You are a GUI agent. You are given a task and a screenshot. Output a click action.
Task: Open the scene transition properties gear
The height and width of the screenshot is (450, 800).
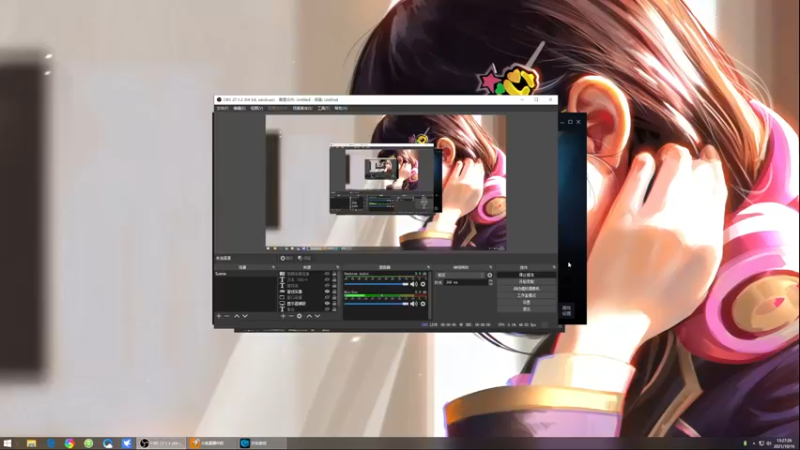click(x=490, y=275)
